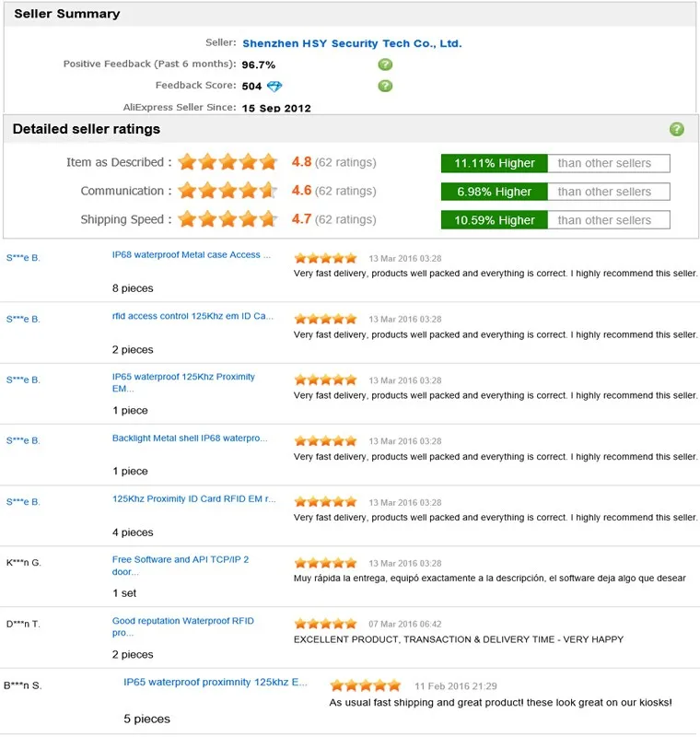Image resolution: width=700 pixels, height=737 pixels.
Task: Open Shenzhen HSY Security Tech seller link
Action: click(x=352, y=43)
